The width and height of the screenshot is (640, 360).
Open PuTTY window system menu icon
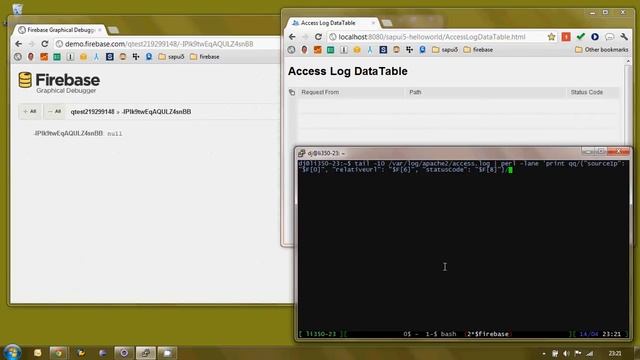(302, 153)
